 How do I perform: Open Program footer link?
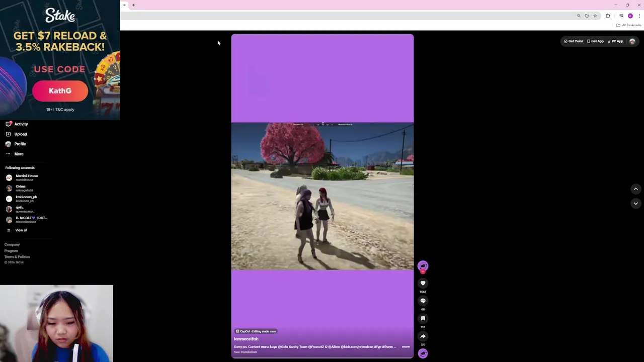click(x=11, y=251)
